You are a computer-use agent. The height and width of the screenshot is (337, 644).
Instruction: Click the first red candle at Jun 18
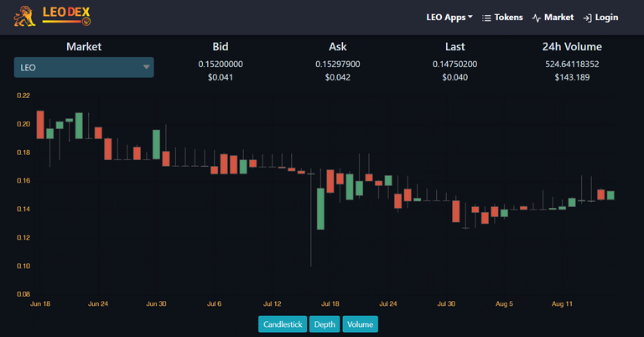(x=40, y=124)
